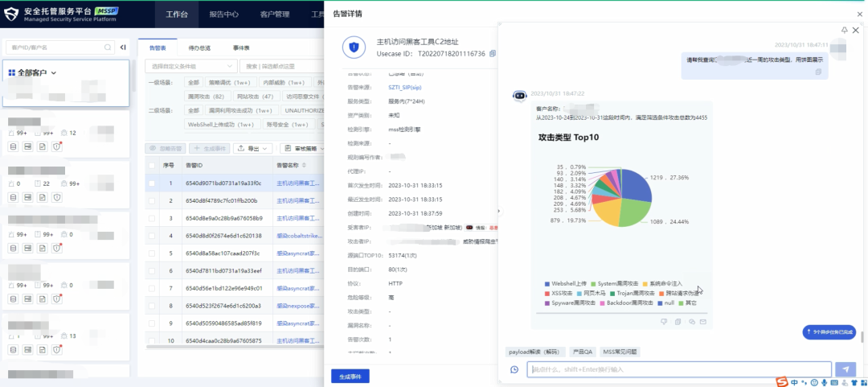Viewport: 868px width, 387px height.
Task: Open database icon on customer card with 13
Action: (x=14, y=350)
